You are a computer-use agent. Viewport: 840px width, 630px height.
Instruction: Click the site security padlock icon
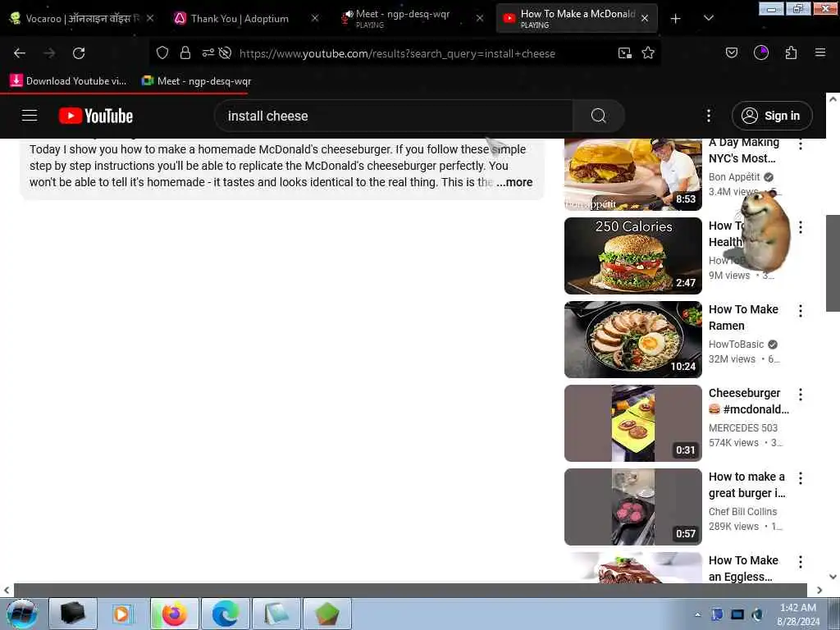coord(185,53)
